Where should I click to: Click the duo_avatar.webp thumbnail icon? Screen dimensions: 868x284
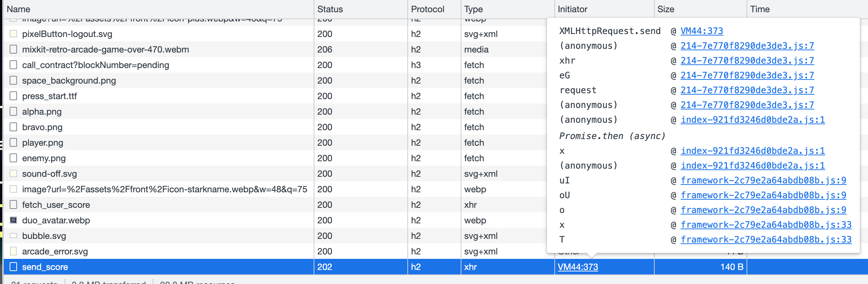click(13, 220)
